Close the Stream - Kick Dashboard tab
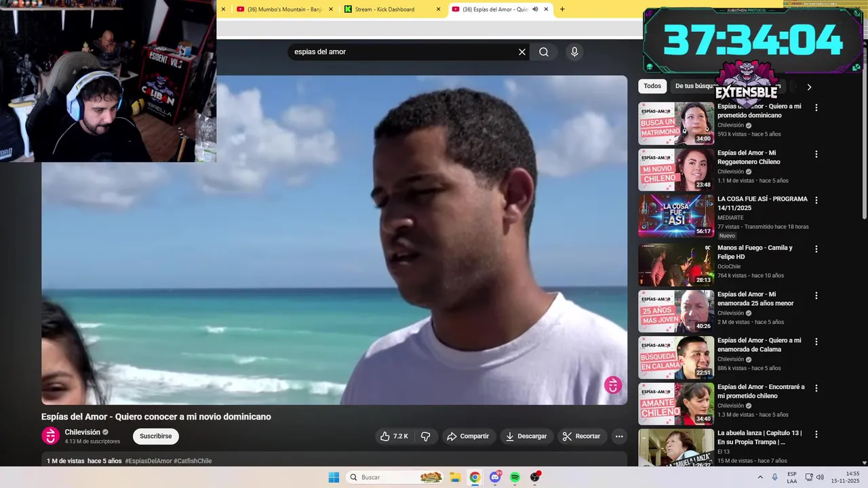868x488 pixels. tap(438, 9)
